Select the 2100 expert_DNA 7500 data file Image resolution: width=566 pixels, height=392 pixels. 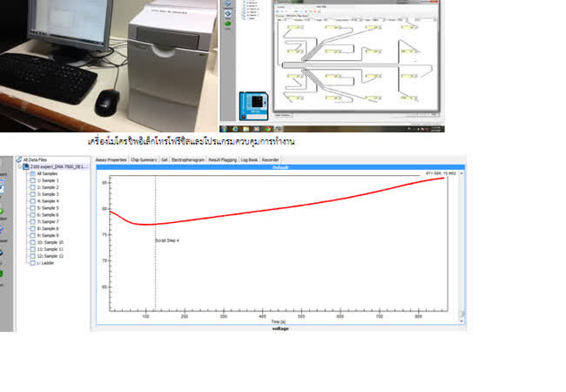coord(56,166)
